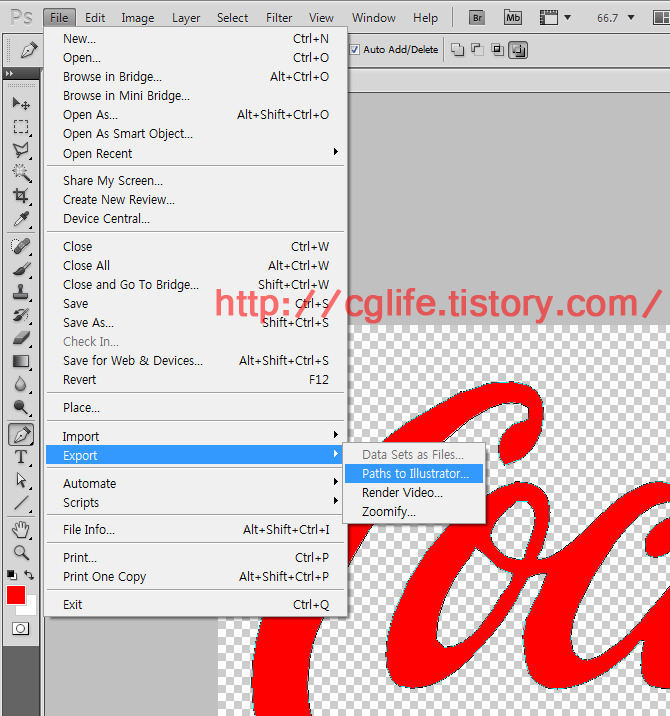Open the Layer menu
Screen dimensions: 670x716
tap(186, 18)
